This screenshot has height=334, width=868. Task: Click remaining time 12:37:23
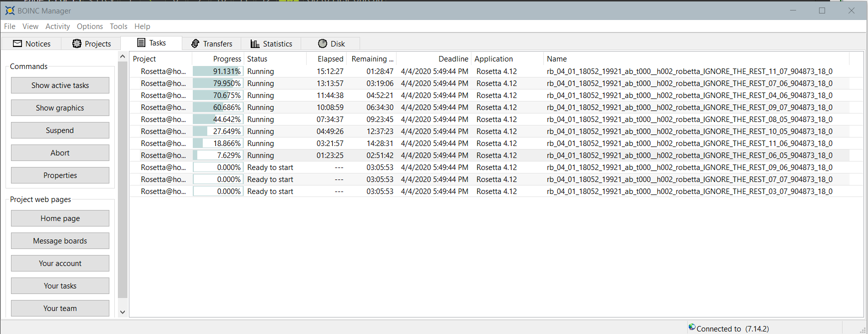point(380,131)
